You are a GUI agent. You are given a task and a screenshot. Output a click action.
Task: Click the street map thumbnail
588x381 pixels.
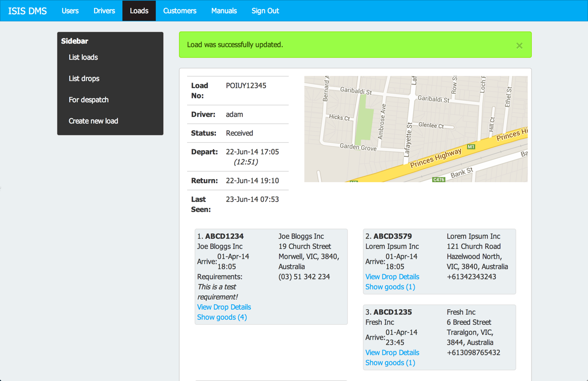(416, 129)
